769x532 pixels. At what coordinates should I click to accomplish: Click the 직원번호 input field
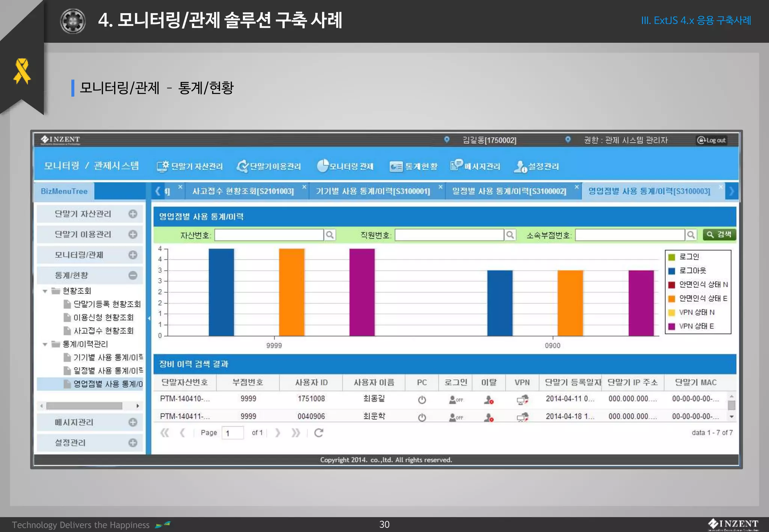tap(449, 235)
